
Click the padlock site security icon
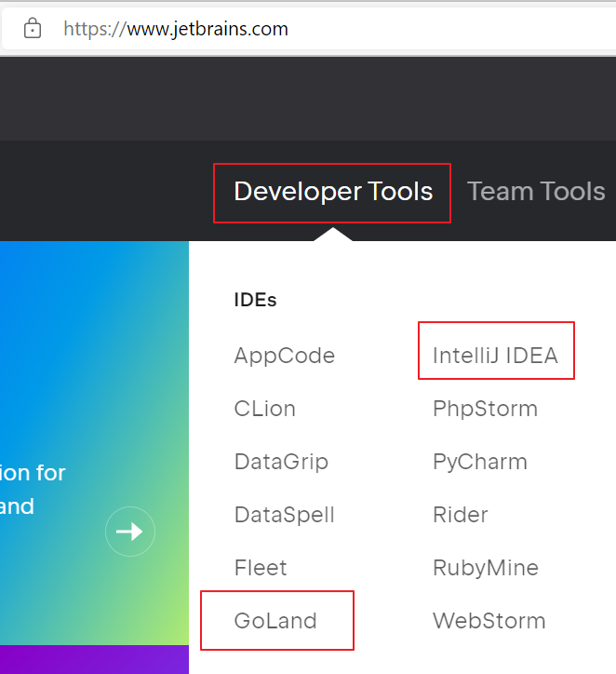(33, 29)
